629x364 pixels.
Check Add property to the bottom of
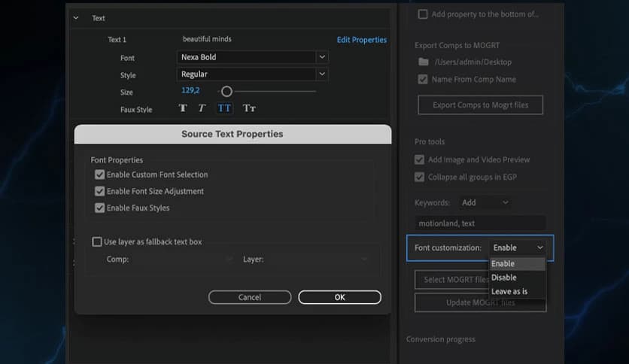(423, 14)
